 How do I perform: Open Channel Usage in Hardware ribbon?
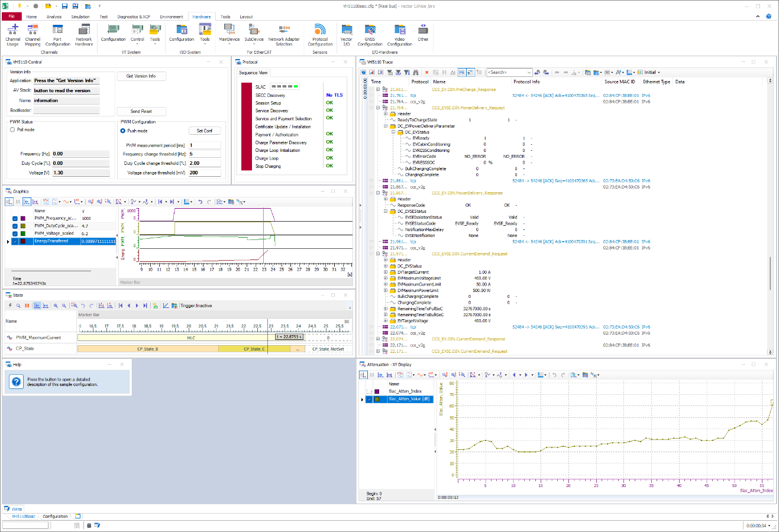point(12,35)
